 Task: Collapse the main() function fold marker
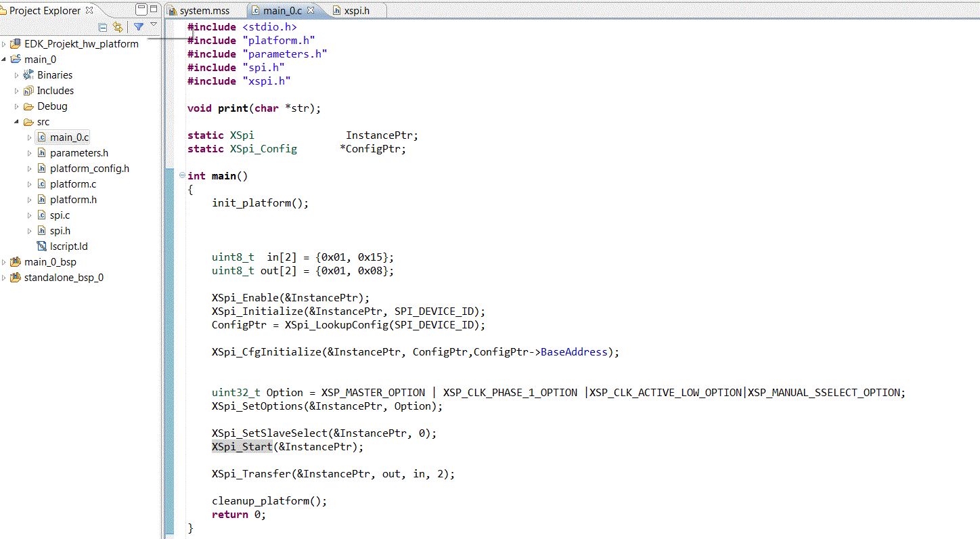click(x=181, y=176)
